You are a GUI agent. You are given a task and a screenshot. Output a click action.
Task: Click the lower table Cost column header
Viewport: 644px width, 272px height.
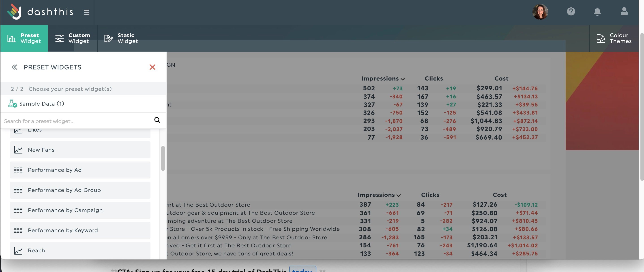click(x=500, y=195)
